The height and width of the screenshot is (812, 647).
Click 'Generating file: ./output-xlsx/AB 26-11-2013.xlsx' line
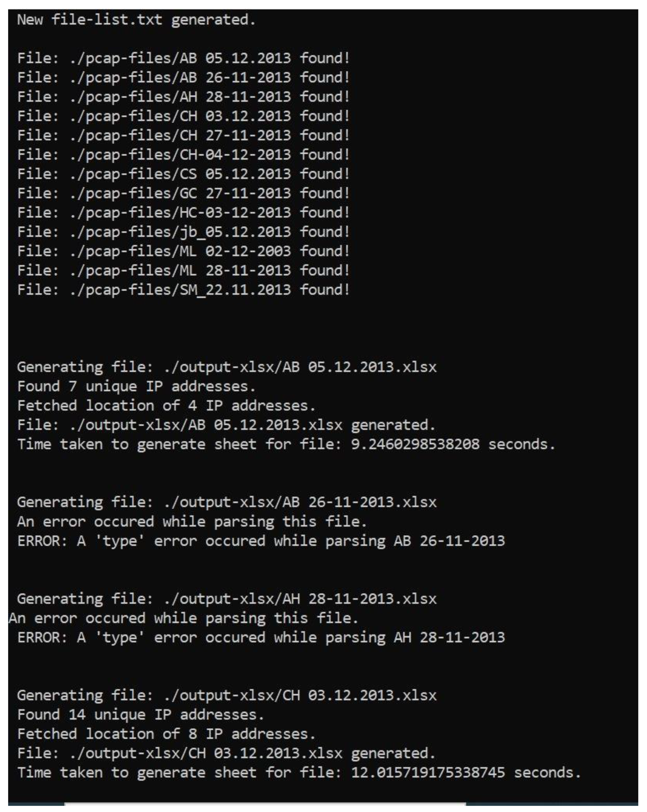[x=227, y=502]
